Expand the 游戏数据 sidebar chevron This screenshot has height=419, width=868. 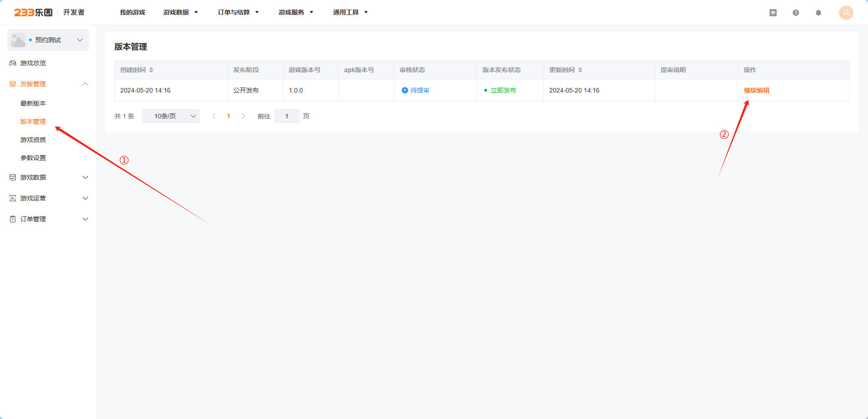[x=85, y=177]
